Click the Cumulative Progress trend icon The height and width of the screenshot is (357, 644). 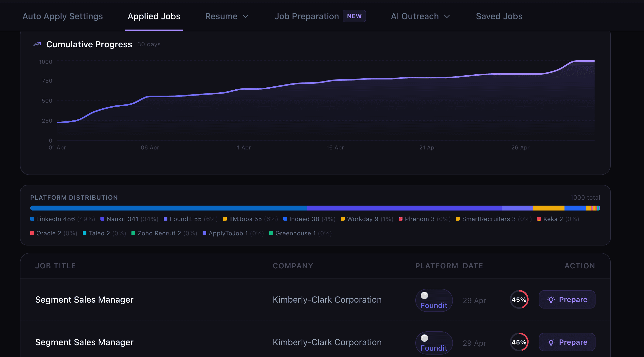pyautogui.click(x=37, y=44)
